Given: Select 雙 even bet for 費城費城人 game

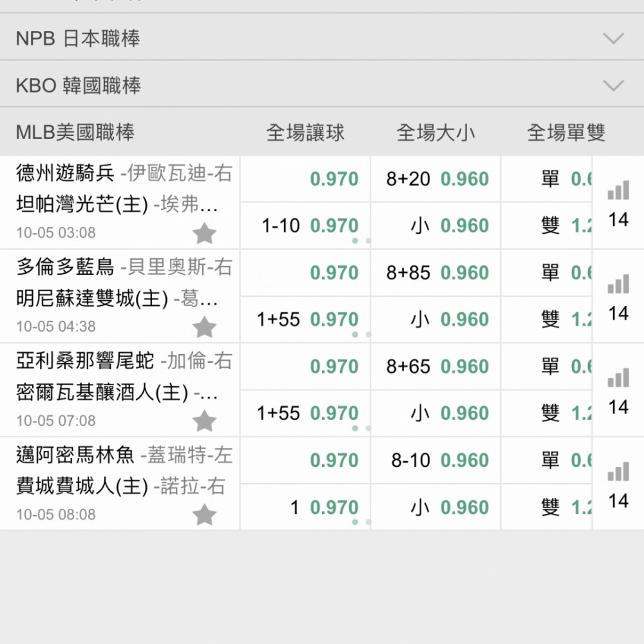Looking at the screenshot, I should pyautogui.click(x=546, y=507).
